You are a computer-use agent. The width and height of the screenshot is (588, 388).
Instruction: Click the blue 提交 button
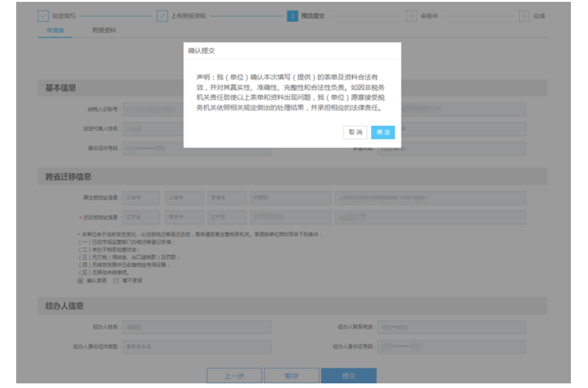coord(349,376)
